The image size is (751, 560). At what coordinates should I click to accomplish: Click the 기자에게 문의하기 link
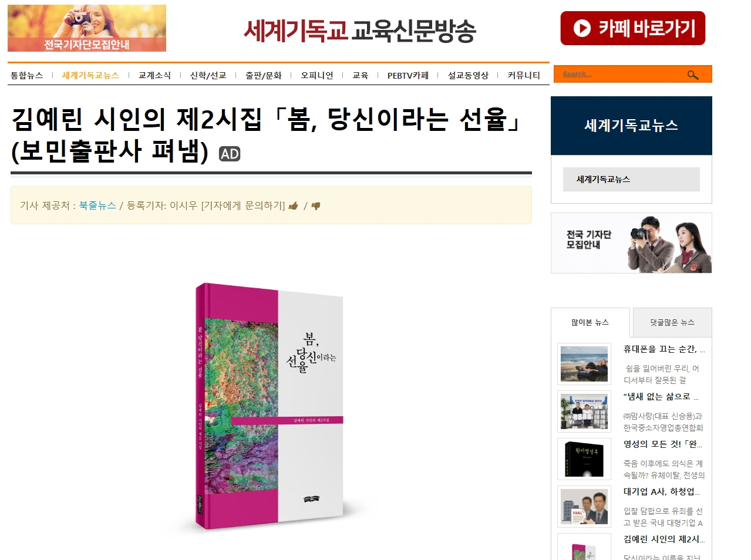[x=243, y=205]
